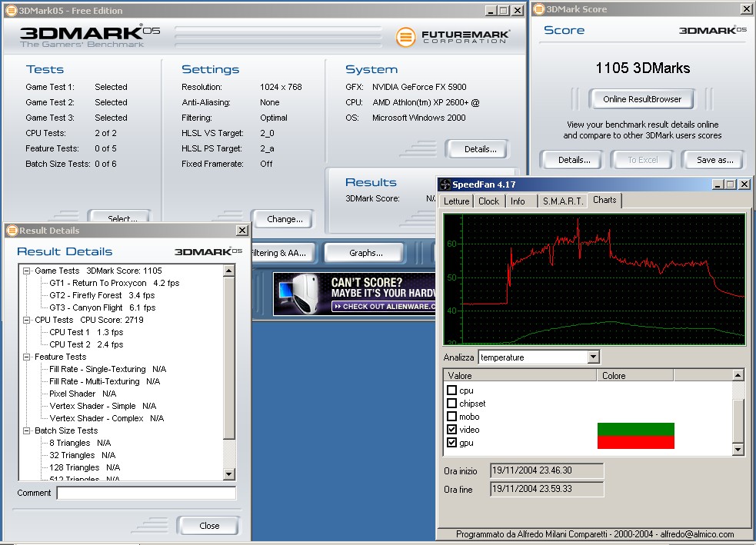
Task: Click the 3DMark05 title bar app icon
Action: [11, 10]
